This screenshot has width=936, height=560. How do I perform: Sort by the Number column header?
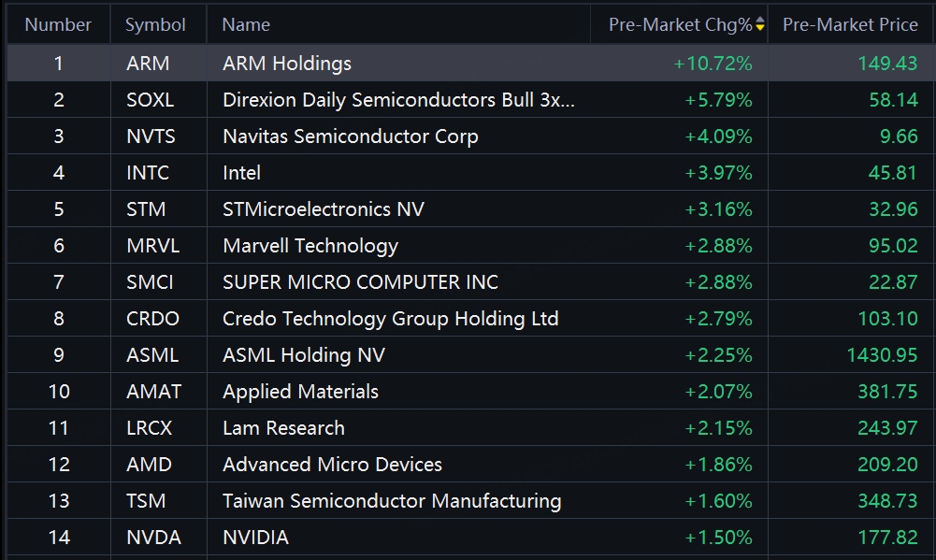[58, 25]
